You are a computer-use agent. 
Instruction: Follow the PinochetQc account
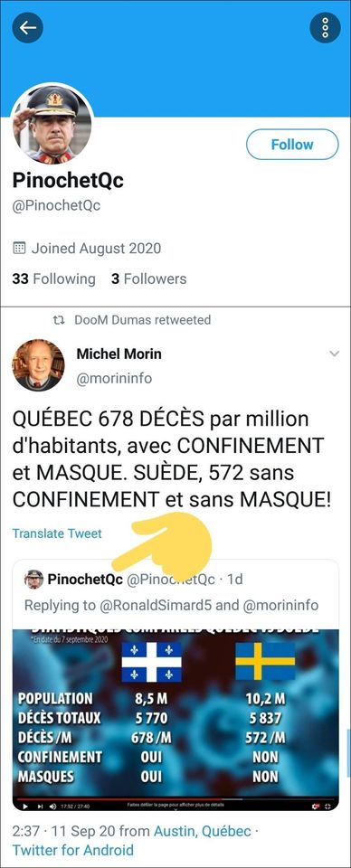[x=292, y=145]
